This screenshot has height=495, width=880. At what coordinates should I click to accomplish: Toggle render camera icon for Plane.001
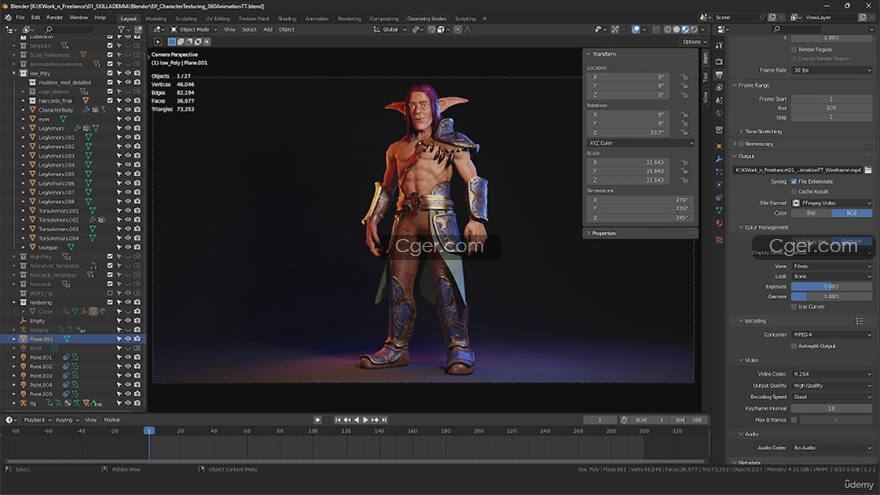138,339
